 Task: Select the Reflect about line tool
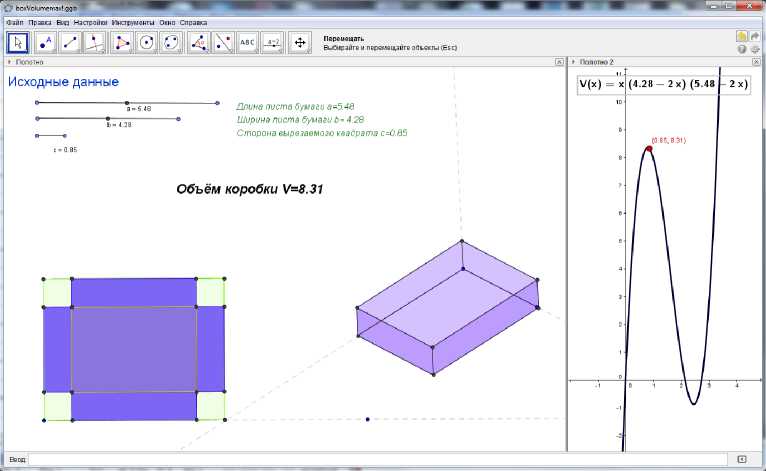224,42
